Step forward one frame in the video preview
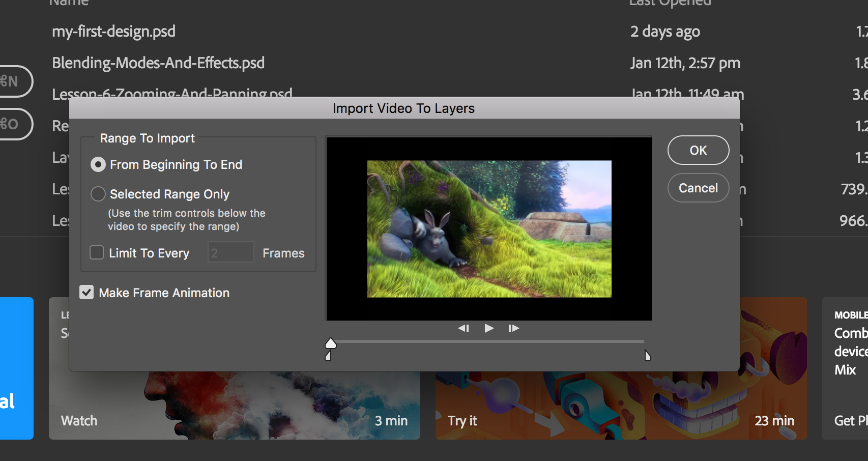The height and width of the screenshot is (461, 868). coord(513,328)
